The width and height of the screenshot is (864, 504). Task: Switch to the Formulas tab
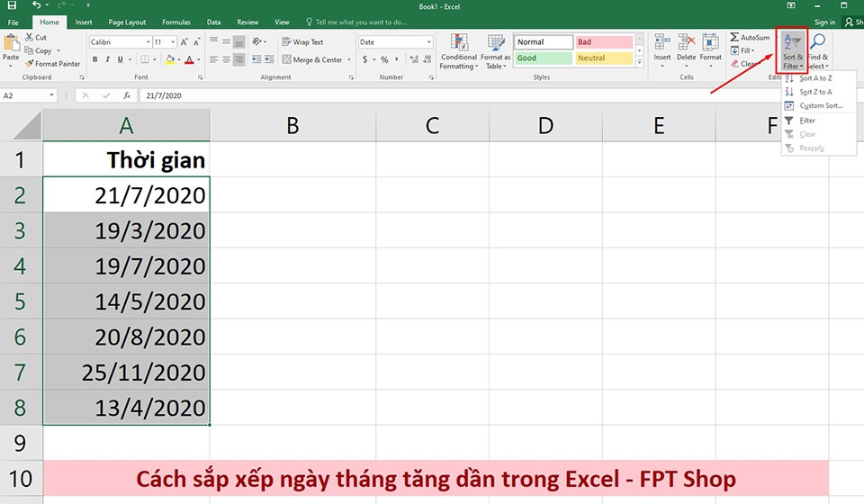[x=176, y=22]
